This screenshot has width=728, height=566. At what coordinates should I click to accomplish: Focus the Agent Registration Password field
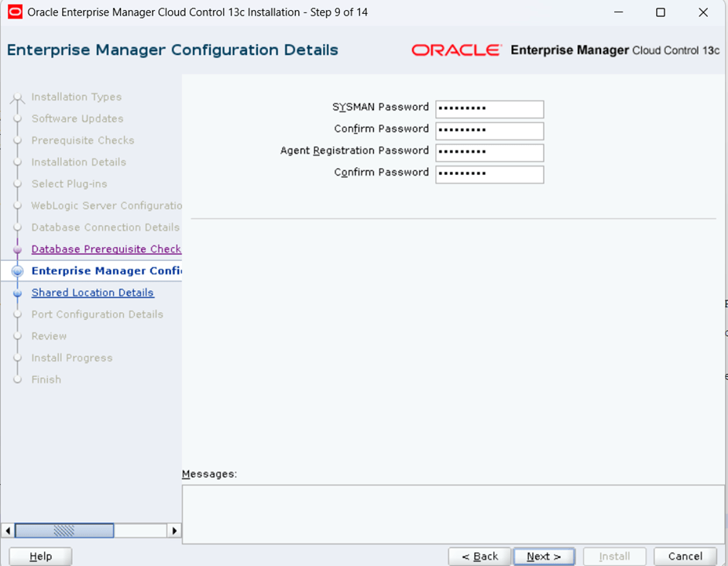pyautogui.click(x=489, y=153)
